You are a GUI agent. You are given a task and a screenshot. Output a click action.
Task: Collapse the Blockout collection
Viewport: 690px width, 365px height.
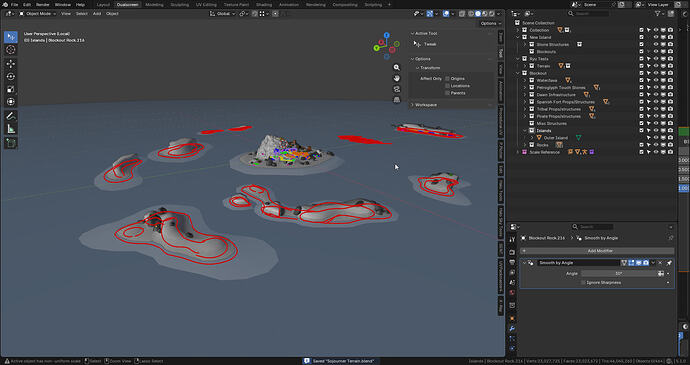click(x=518, y=73)
